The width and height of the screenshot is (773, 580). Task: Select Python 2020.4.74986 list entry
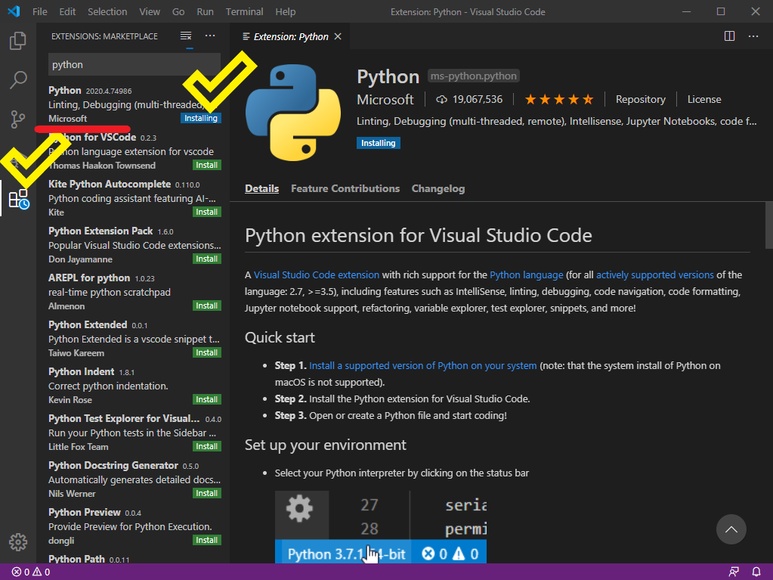(x=133, y=104)
